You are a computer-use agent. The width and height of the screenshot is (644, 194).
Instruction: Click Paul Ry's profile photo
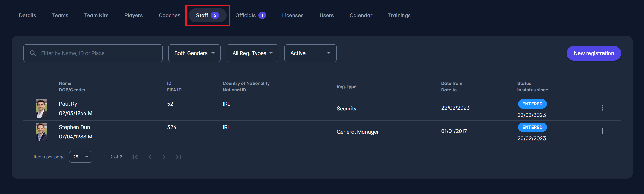(x=41, y=109)
